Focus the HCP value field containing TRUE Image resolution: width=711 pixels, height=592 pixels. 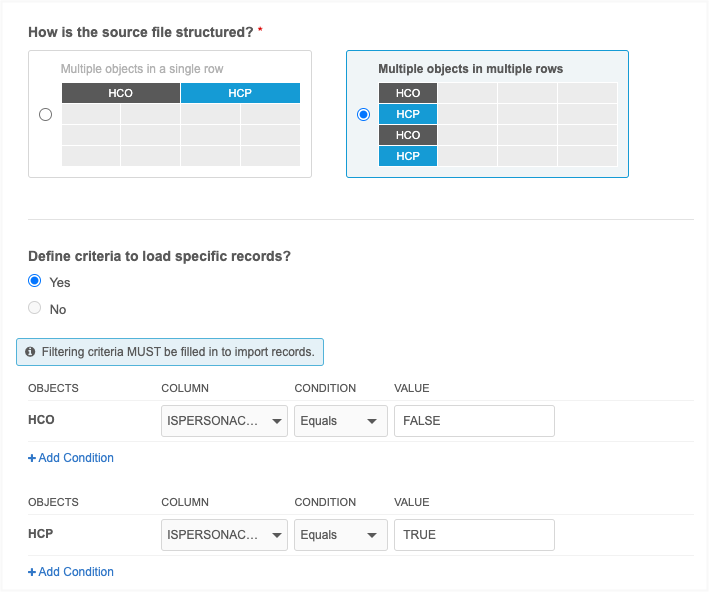474,535
